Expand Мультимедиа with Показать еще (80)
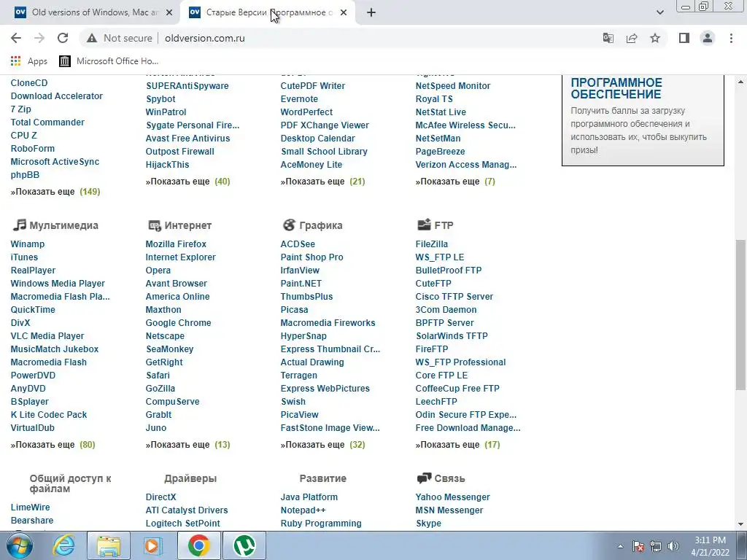Viewport: 747px width, 560px height. [53, 445]
